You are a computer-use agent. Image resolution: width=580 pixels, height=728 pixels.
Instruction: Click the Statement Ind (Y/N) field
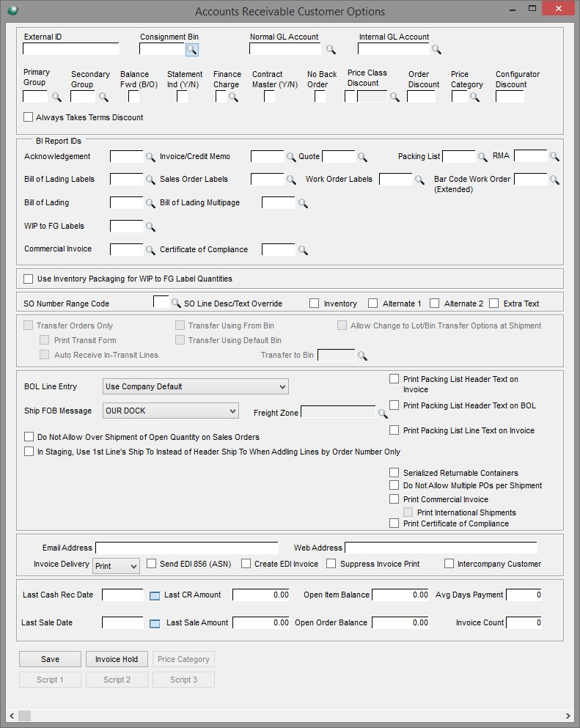tap(182, 97)
